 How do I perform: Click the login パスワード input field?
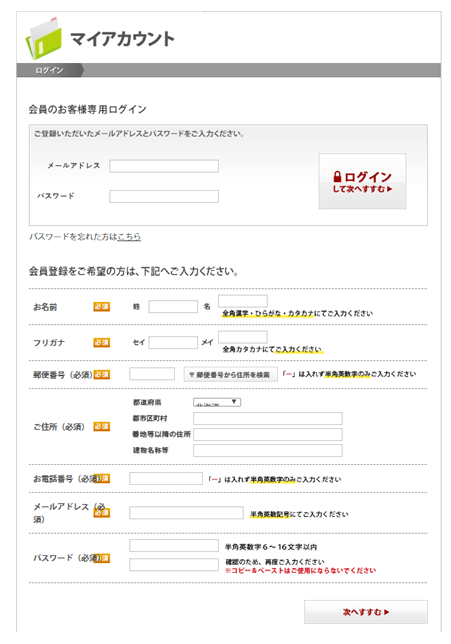[164, 196]
